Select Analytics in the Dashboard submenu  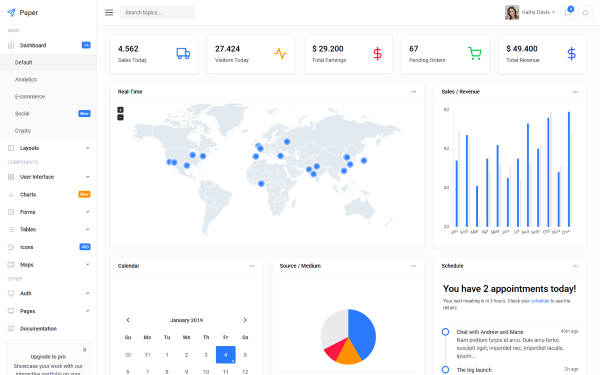pos(26,80)
